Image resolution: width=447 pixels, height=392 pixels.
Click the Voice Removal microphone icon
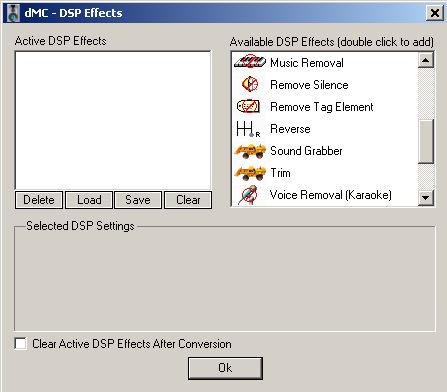point(249,195)
